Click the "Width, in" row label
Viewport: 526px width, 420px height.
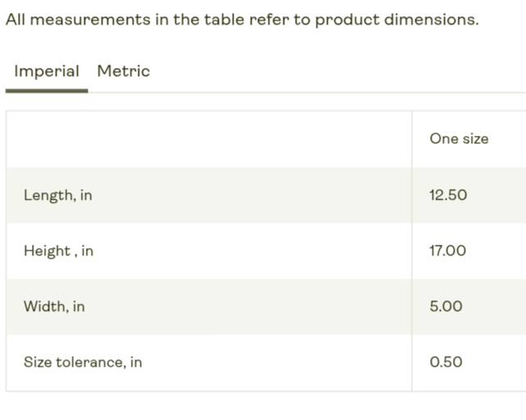(54, 307)
